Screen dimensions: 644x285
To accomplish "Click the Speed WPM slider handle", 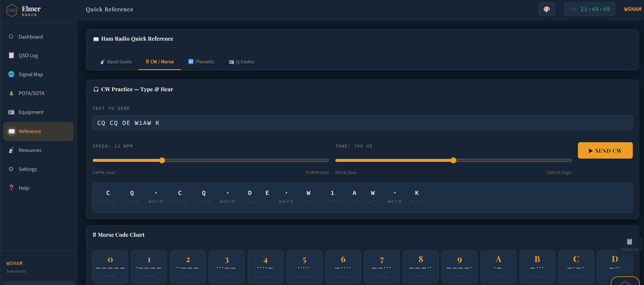I will [162, 160].
